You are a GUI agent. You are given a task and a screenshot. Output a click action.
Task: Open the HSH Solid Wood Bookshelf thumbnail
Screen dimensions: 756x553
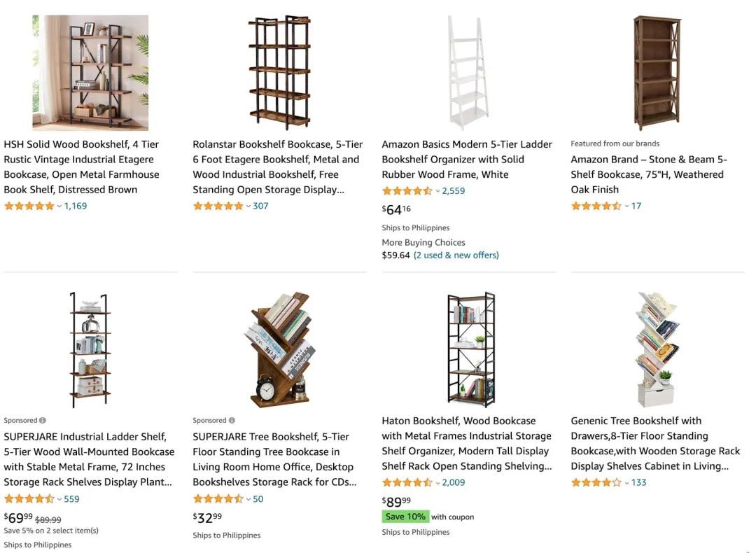coord(90,73)
